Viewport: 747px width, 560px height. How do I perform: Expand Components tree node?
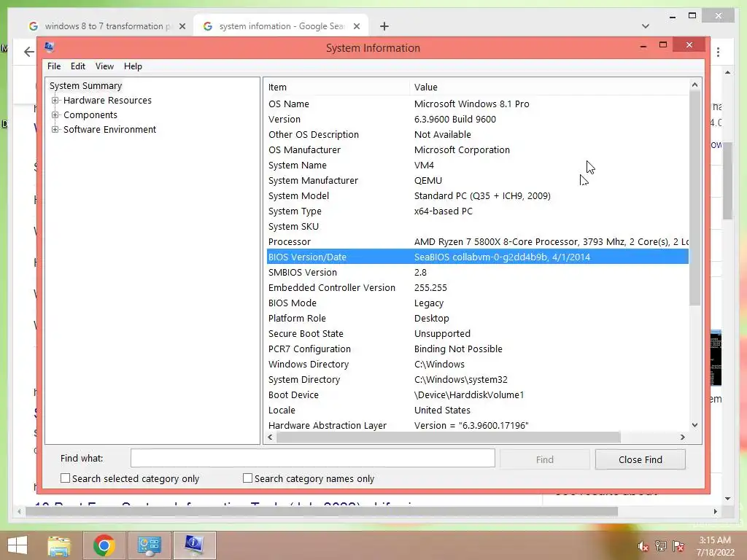(x=55, y=114)
